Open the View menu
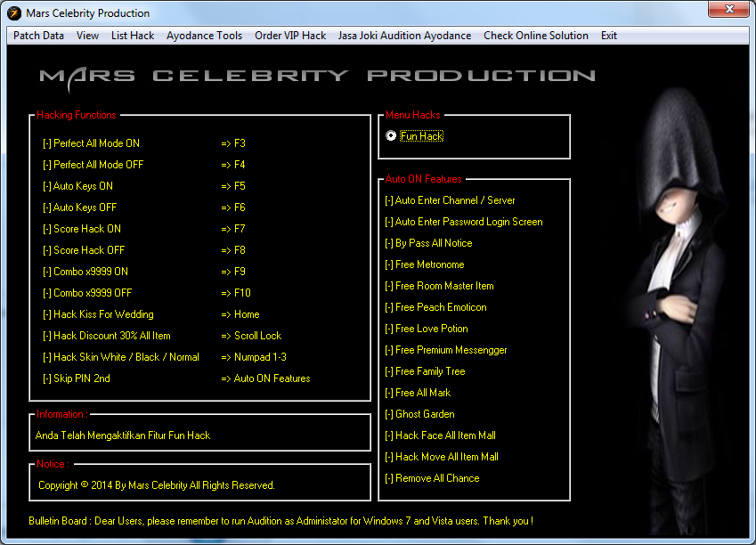Image resolution: width=756 pixels, height=545 pixels. tap(87, 36)
